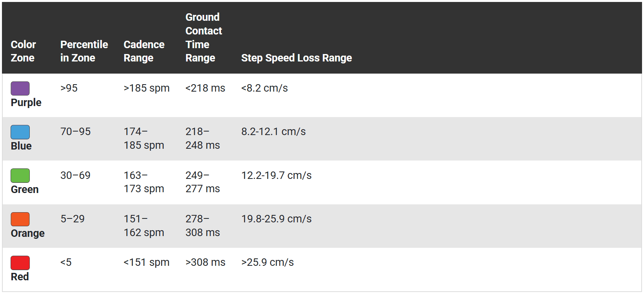This screenshot has height=294, width=644.
Task: Click the <151 spm cadence cell
Action: pos(147,262)
